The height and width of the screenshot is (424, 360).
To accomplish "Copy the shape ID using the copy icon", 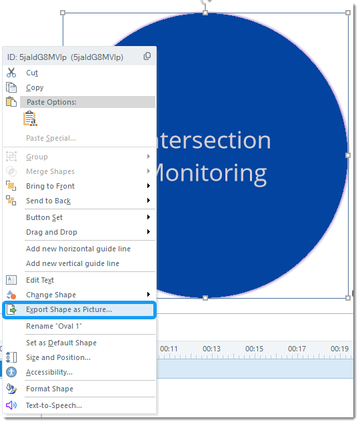I will coord(147,56).
